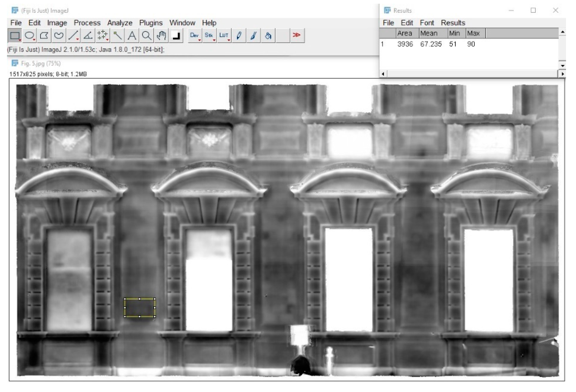
Task: Select the Polygon selection tool
Action: coord(44,36)
